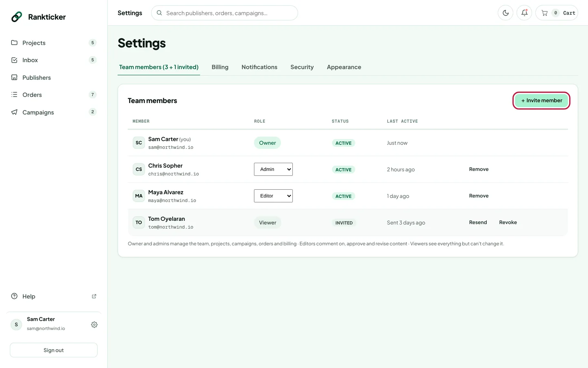
Task: Click the Projects folder icon
Action: (x=14, y=43)
